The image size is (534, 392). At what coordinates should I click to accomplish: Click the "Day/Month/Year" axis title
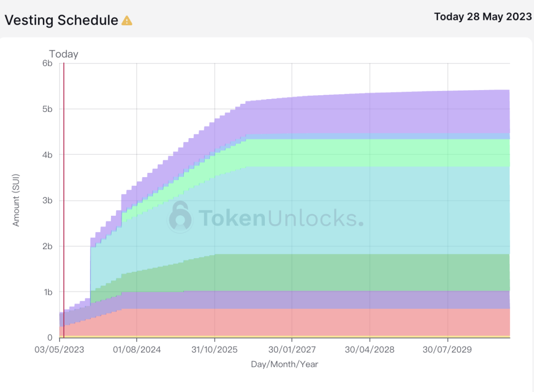[284, 364]
